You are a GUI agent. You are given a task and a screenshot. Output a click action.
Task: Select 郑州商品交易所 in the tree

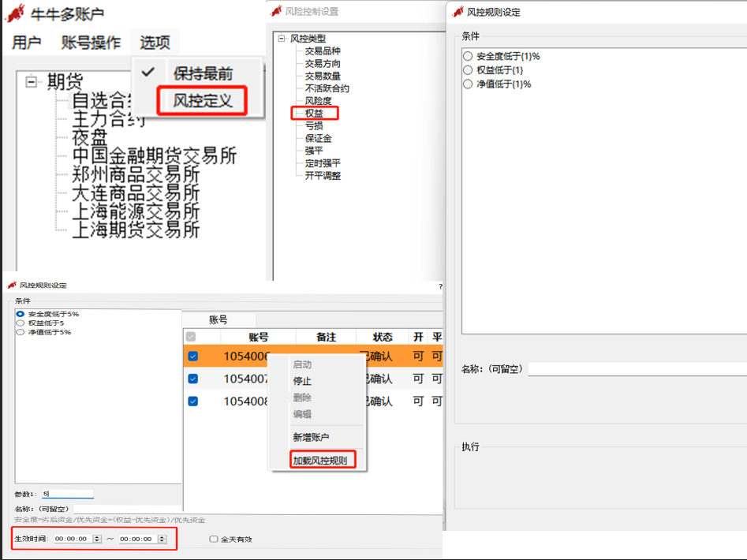pyautogui.click(x=136, y=174)
